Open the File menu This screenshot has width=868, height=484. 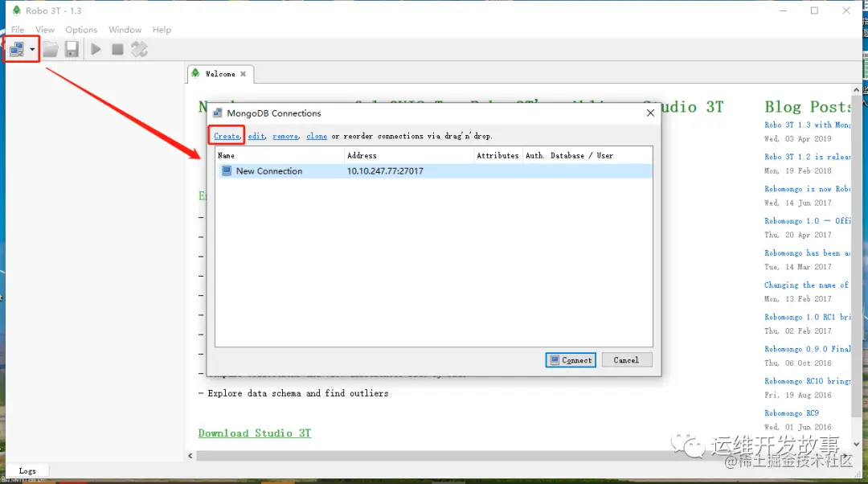pos(18,30)
